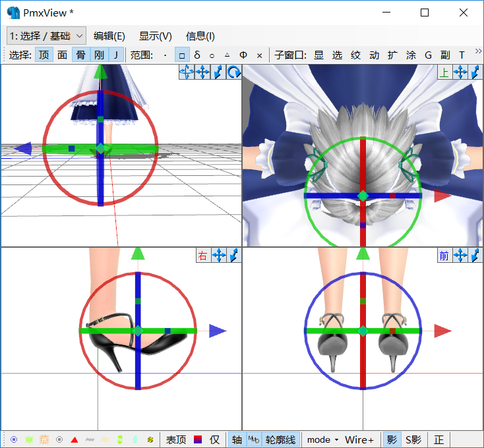
Task: Click perspective view rotate icon
Action: coord(234,72)
